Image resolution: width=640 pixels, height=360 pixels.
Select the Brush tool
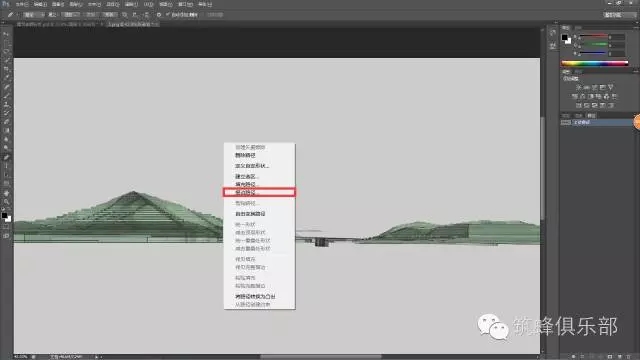(x=6, y=96)
